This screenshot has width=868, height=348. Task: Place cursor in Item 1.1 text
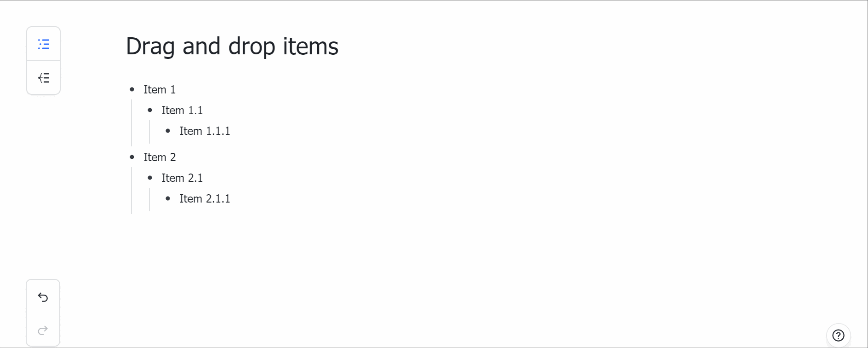(182, 110)
